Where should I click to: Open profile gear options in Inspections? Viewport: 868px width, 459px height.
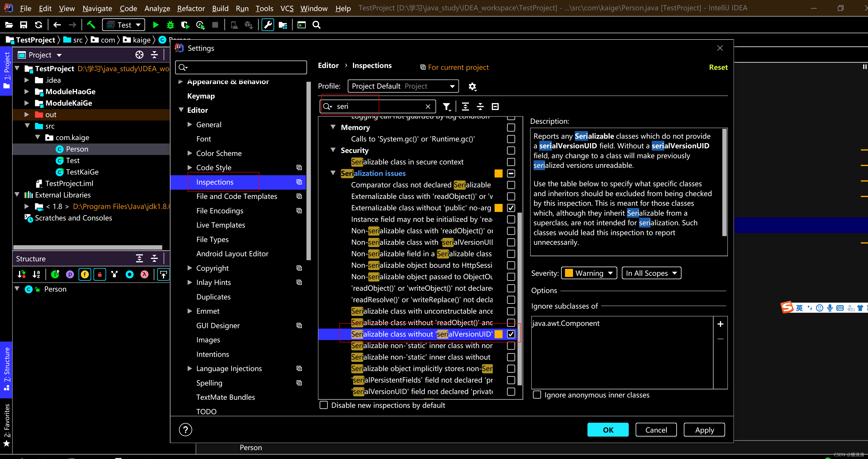pyautogui.click(x=472, y=86)
